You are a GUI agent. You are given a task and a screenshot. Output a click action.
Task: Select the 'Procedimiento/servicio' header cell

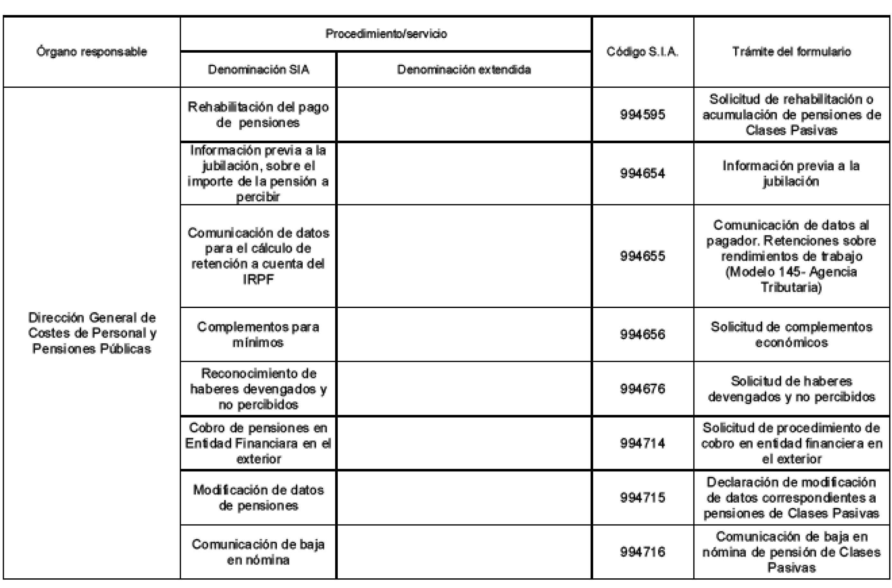pyautogui.click(x=386, y=34)
